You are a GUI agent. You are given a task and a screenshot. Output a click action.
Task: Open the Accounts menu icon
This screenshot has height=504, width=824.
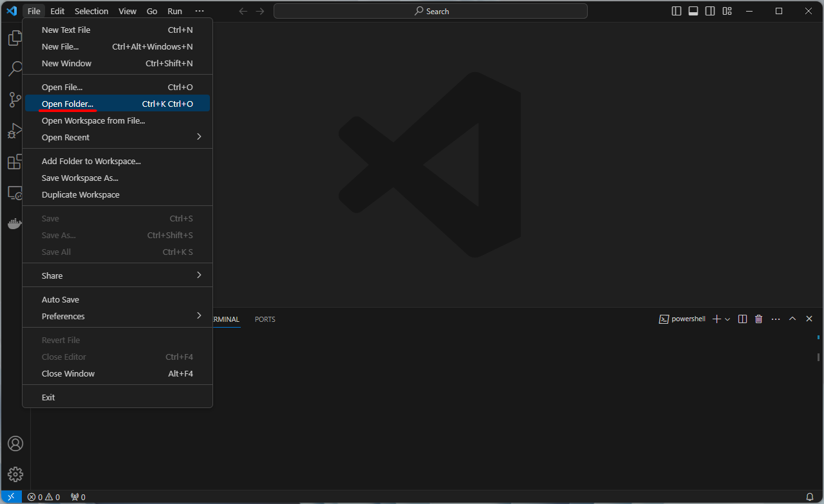click(15, 443)
